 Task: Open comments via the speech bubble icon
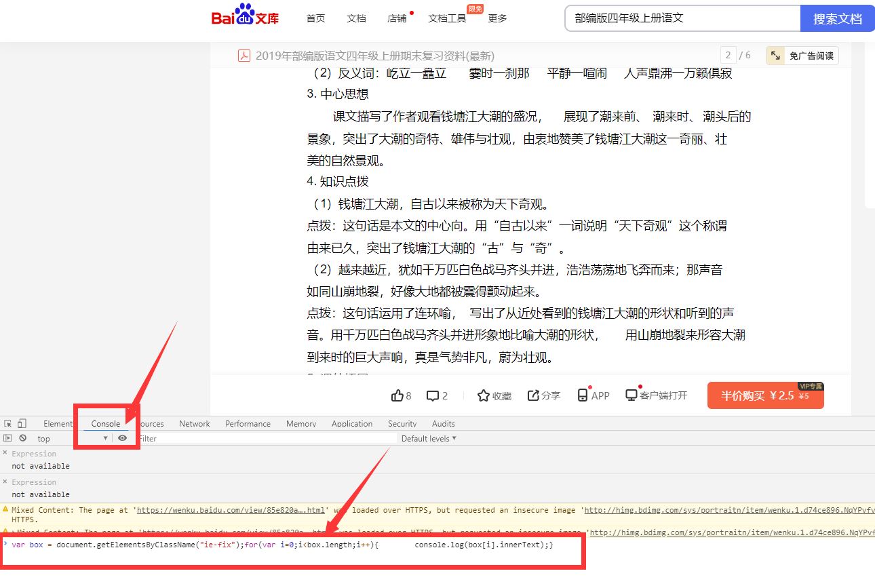(x=434, y=395)
